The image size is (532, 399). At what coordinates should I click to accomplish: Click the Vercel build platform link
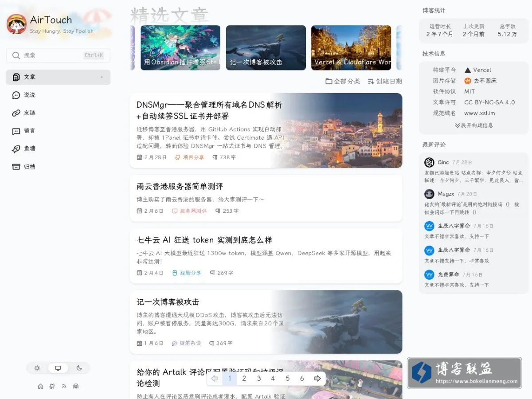click(478, 70)
